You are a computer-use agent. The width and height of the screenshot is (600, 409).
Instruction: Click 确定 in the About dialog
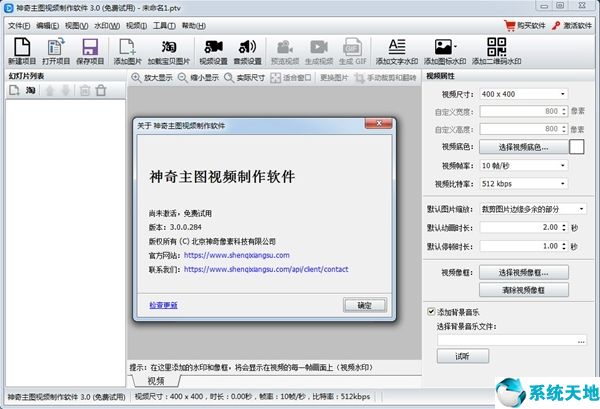click(x=365, y=305)
